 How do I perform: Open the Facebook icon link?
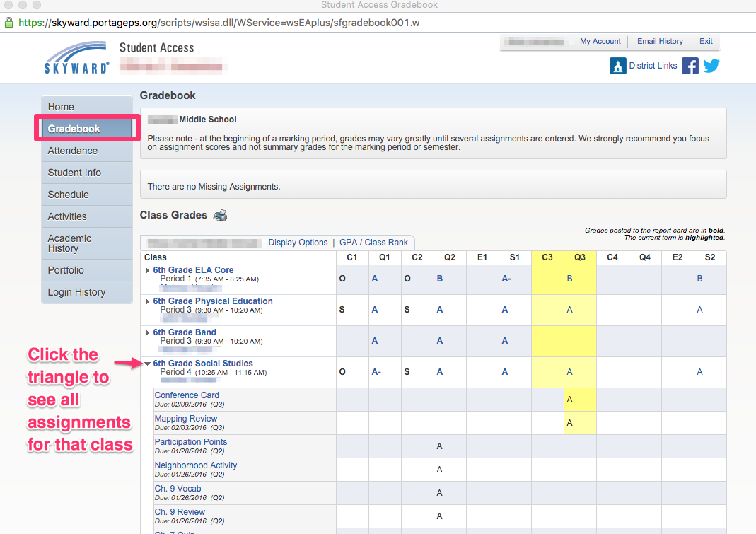[x=690, y=66]
